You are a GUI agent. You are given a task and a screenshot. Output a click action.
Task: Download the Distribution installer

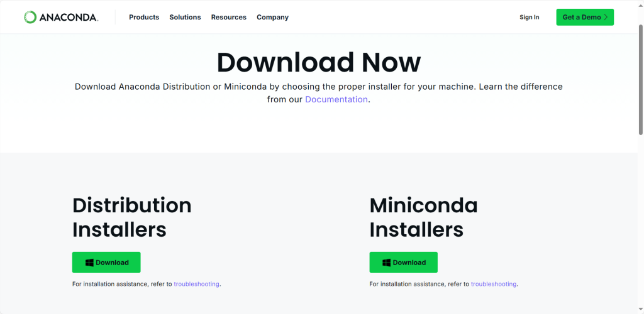(106, 263)
